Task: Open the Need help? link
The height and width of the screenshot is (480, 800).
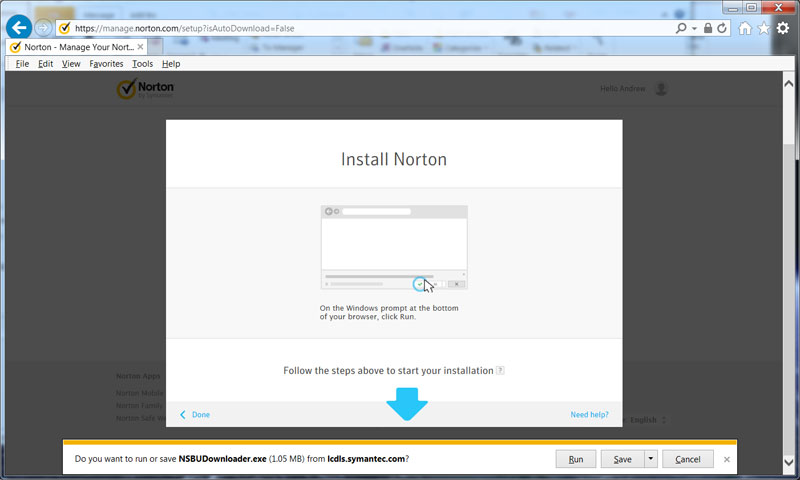Action: 589,415
